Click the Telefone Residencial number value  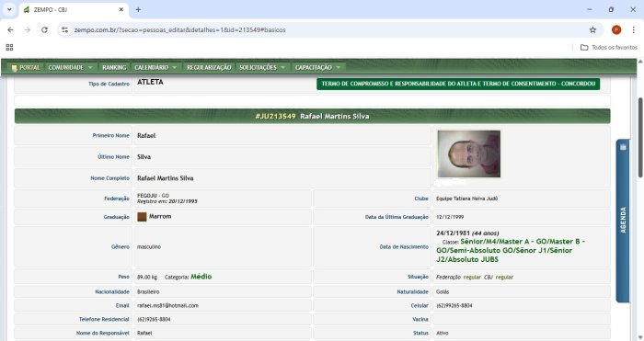[x=154, y=319]
